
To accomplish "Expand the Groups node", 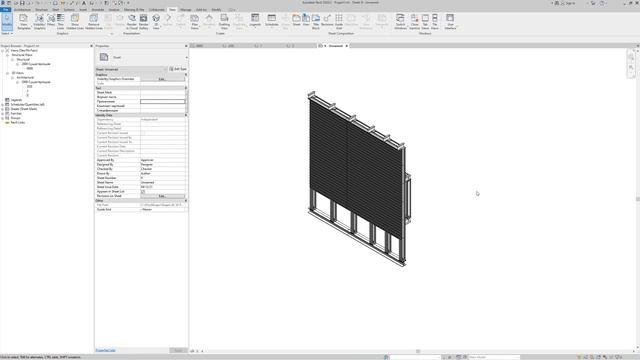I will tap(2, 118).
